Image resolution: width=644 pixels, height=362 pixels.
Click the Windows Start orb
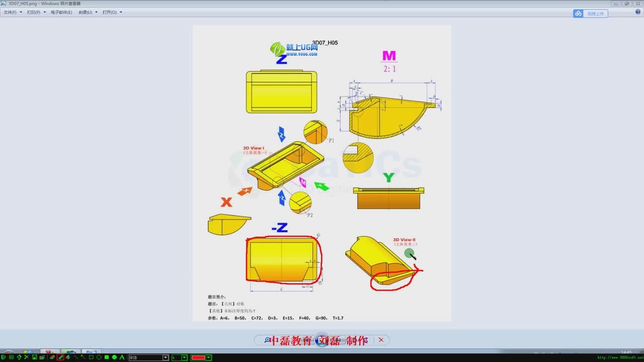[x=10, y=350]
